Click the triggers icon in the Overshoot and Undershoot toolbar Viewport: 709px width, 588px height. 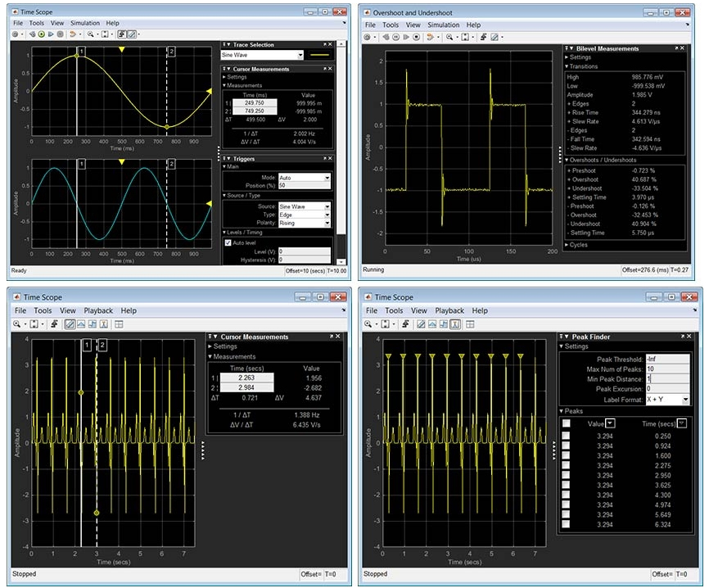482,37
